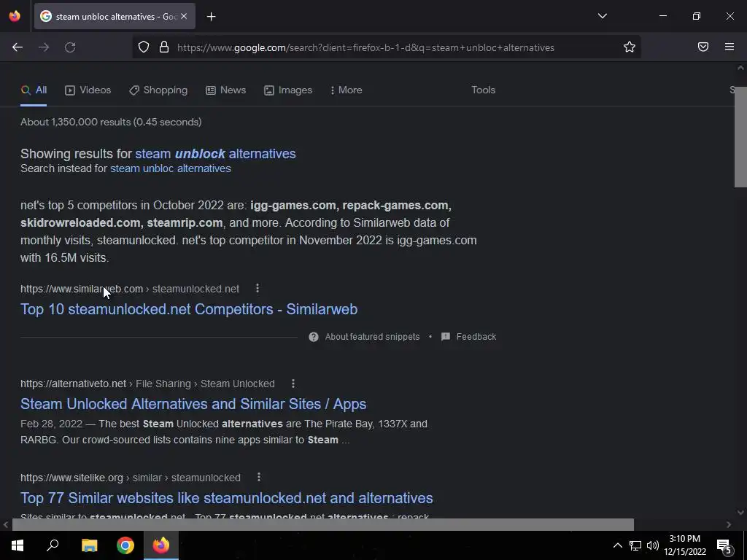
Task: Open tracking protection shield icon
Action: 144,47
